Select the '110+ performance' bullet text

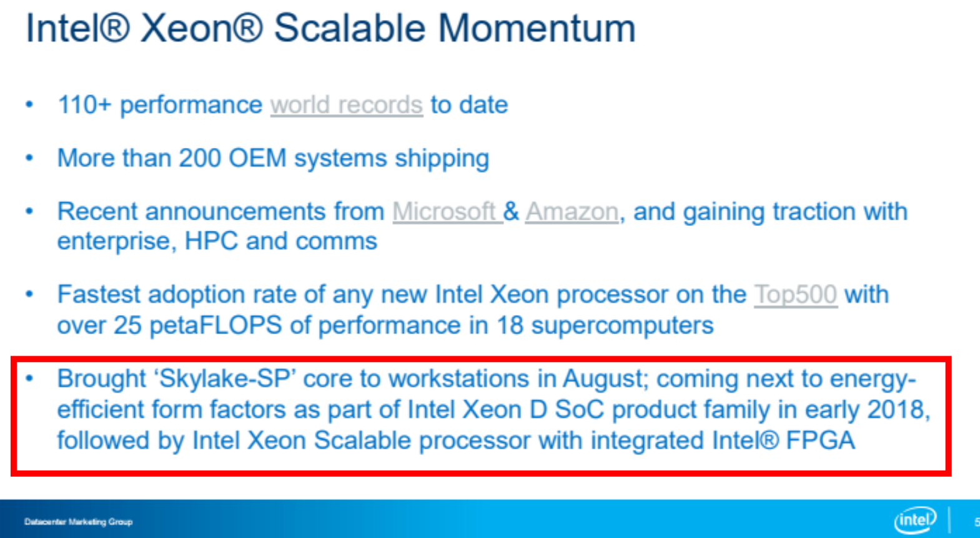point(160,105)
